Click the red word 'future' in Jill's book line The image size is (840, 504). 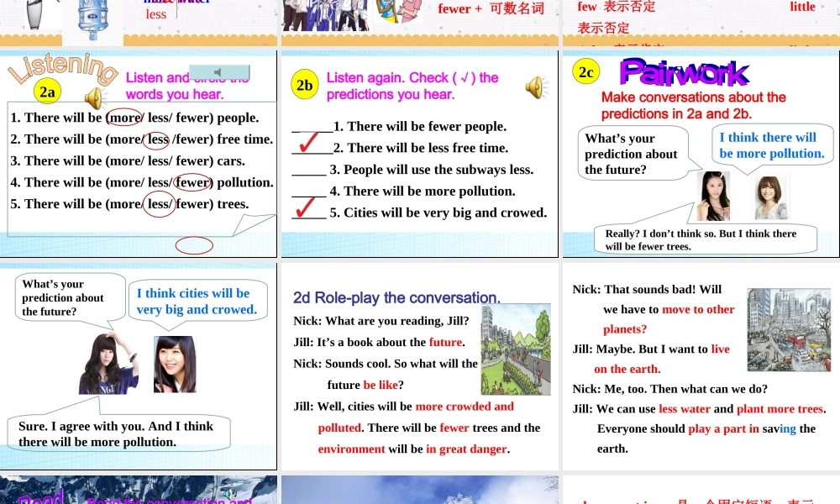445,342
